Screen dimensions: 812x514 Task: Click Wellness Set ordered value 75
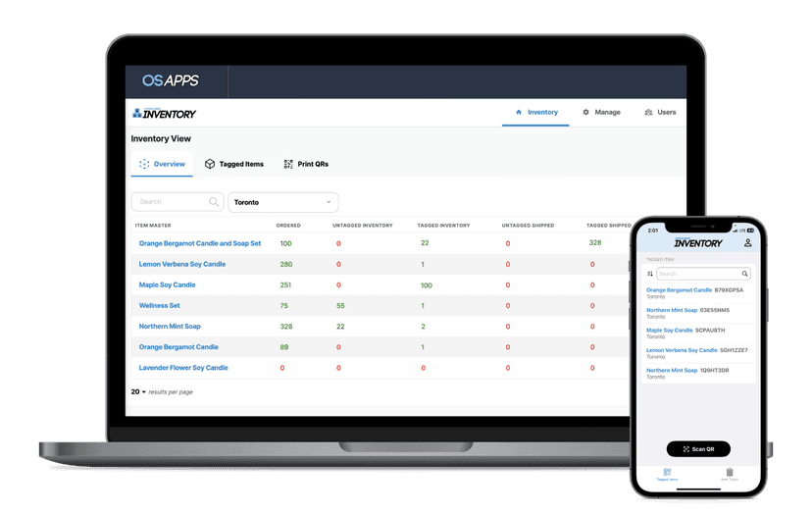[283, 306]
